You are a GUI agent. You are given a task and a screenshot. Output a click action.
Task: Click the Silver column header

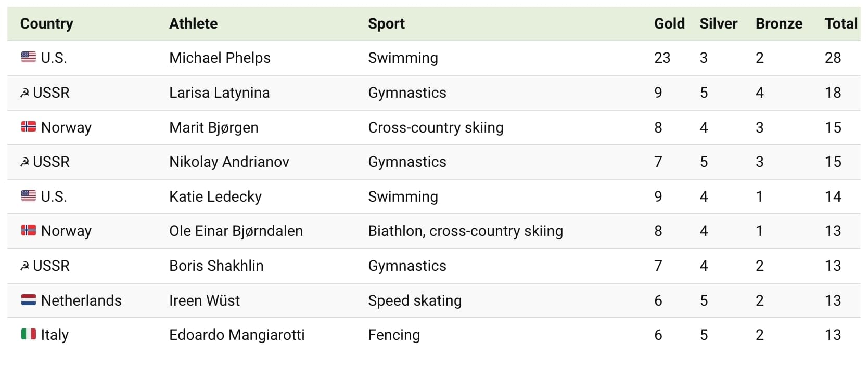click(x=718, y=23)
